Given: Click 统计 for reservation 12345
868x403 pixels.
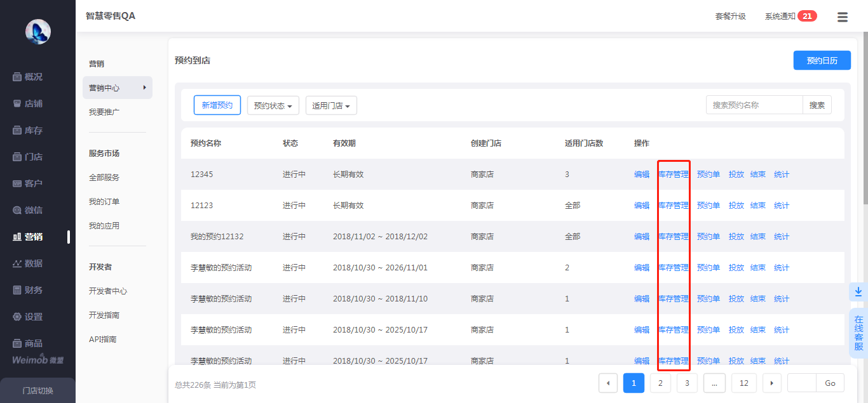Looking at the screenshot, I should point(782,175).
